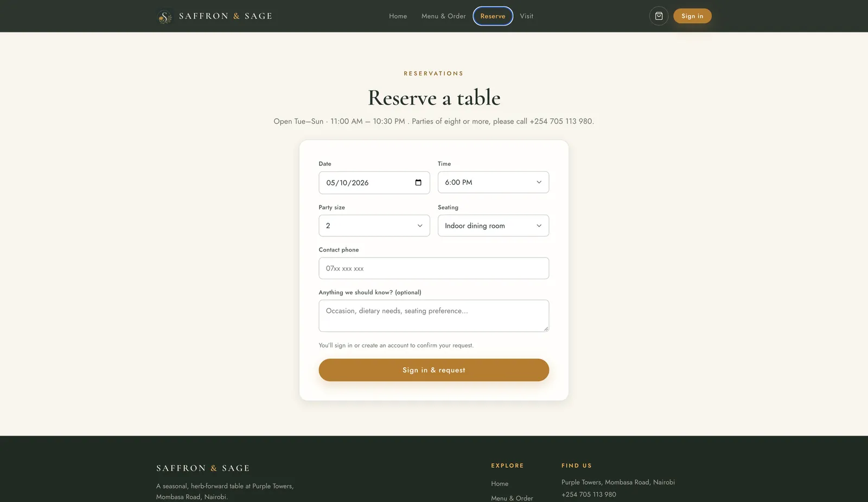Click the Reserve a table heading

coord(434,98)
